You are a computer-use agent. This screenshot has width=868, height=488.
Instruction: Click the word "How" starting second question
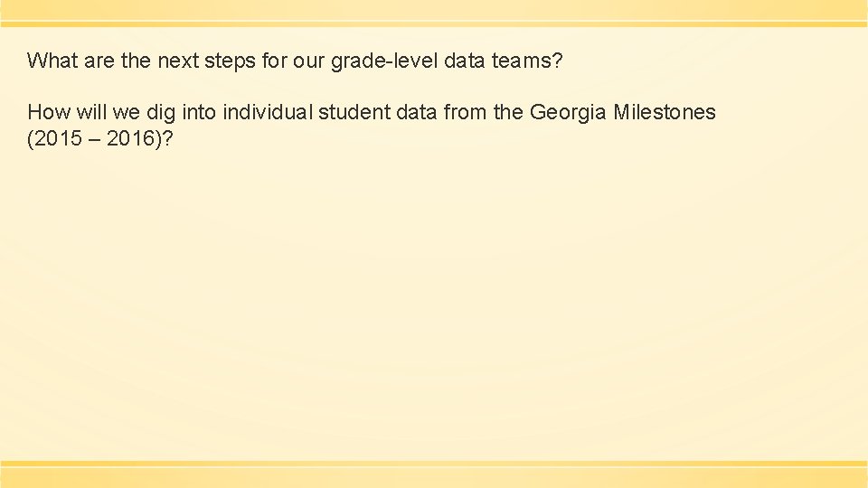click(47, 113)
